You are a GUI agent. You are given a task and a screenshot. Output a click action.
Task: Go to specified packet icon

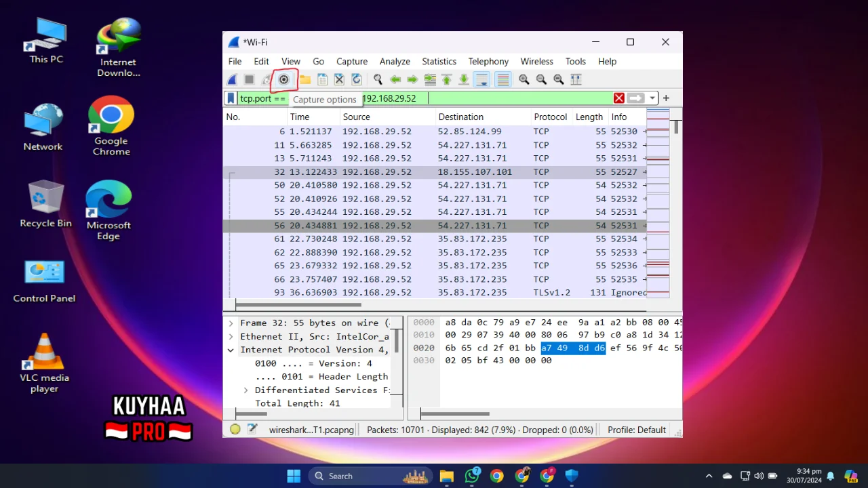(x=430, y=79)
